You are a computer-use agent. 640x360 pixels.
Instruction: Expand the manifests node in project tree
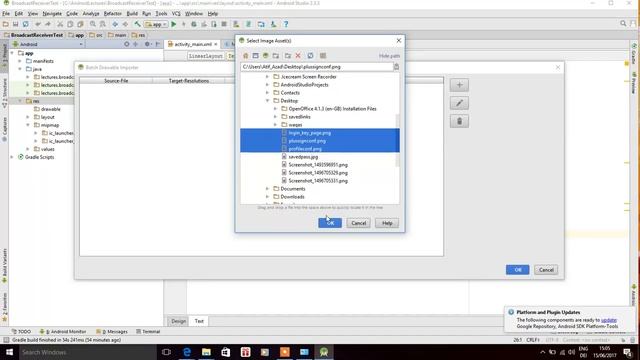click(x=20, y=61)
